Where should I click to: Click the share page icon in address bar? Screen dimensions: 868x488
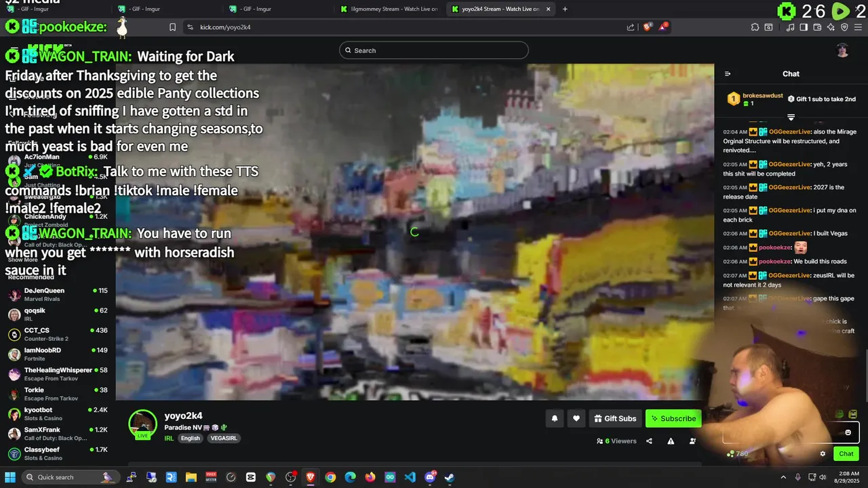point(631,27)
